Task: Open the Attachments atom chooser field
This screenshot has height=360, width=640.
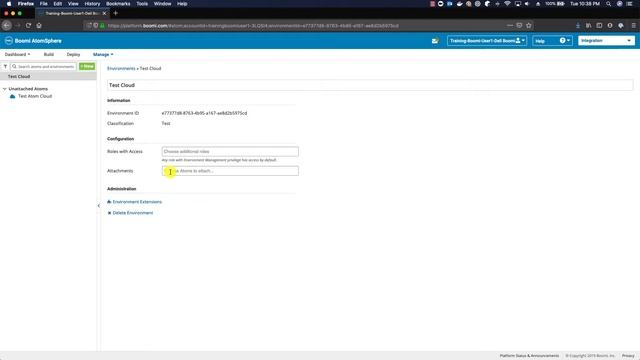Action: coord(230,171)
